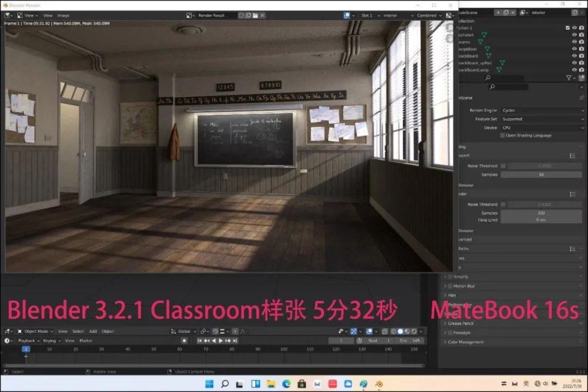The height and width of the screenshot is (392, 588).
Task: Hide the BlackBoardLamp object eye icon
Action: click(574, 70)
